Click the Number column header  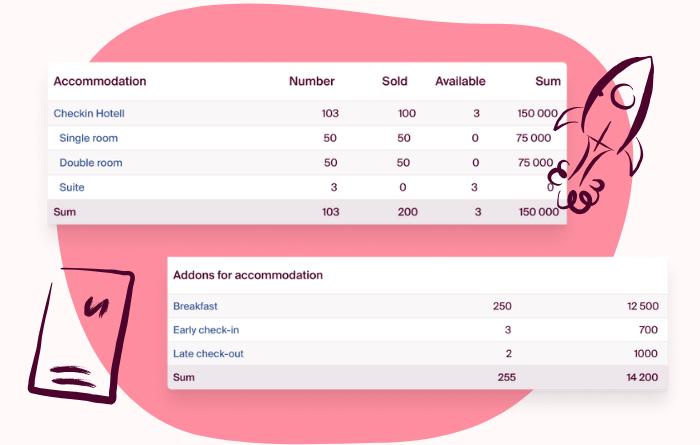click(312, 81)
